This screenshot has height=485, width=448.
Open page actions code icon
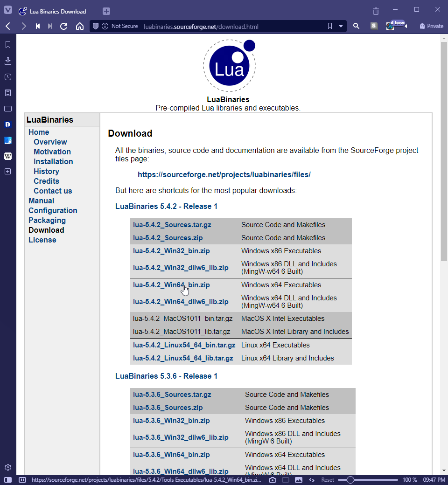pyautogui.click(x=312, y=480)
